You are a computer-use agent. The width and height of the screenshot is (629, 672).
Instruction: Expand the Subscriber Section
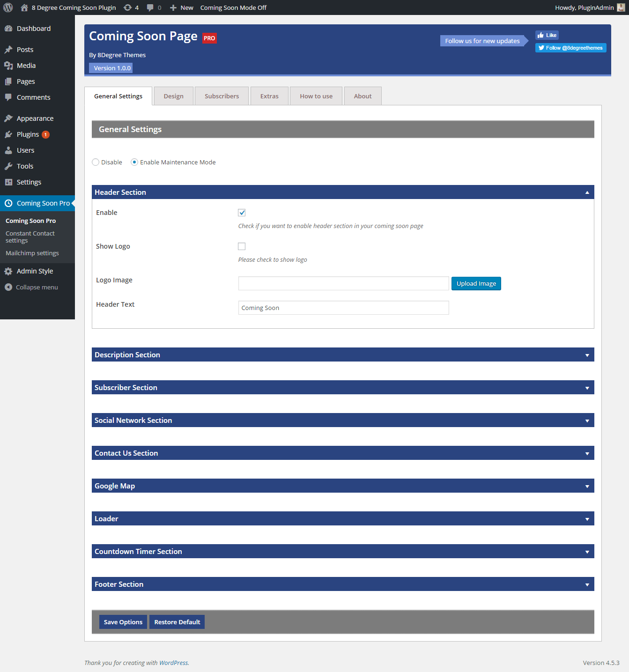(x=343, y=387)
